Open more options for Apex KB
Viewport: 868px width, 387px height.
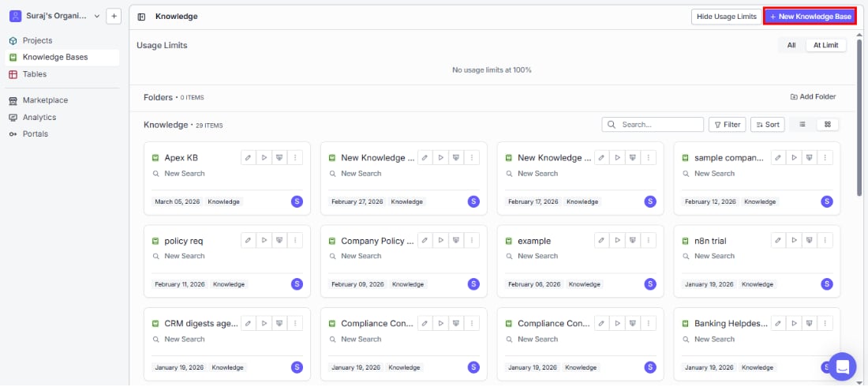tap(295, 157)
